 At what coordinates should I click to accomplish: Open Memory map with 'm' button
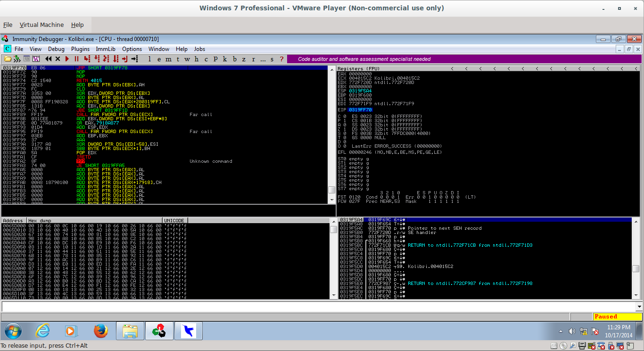point(168,59)
